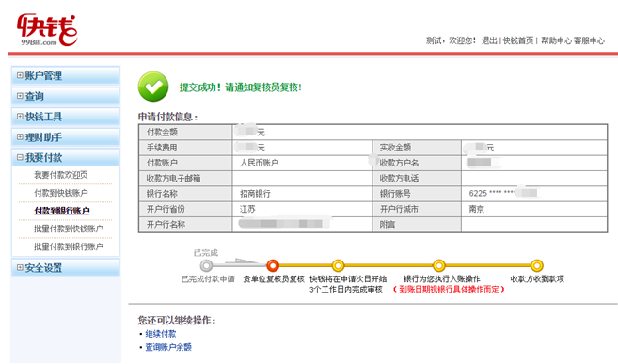Screen dimensions: 618x364
Task: Click the red 到账日期视银行具体操作而定 note
Action: pos(449,289)
